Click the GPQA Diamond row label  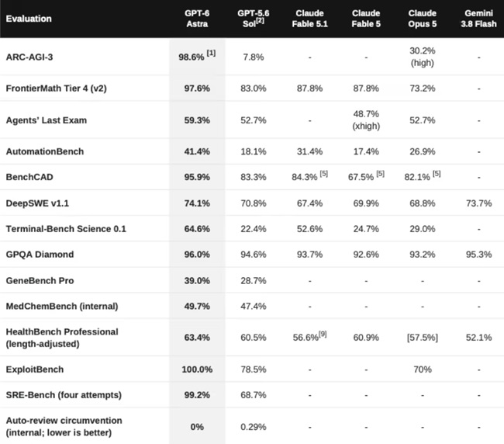(x=40, y=255)
